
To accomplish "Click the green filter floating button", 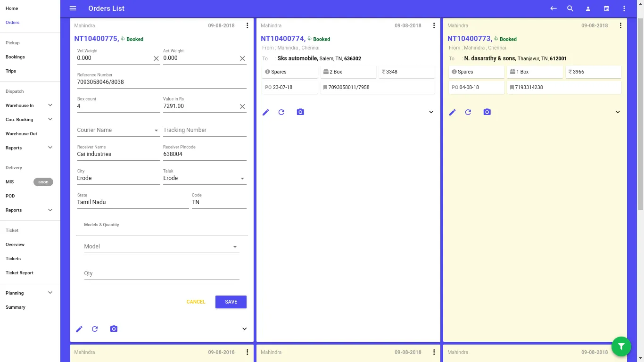I will 621,346.
